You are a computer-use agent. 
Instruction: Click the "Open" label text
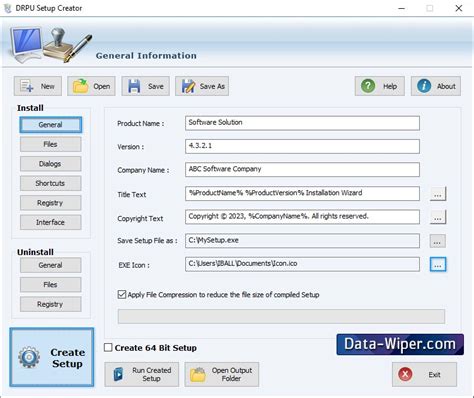101,86
